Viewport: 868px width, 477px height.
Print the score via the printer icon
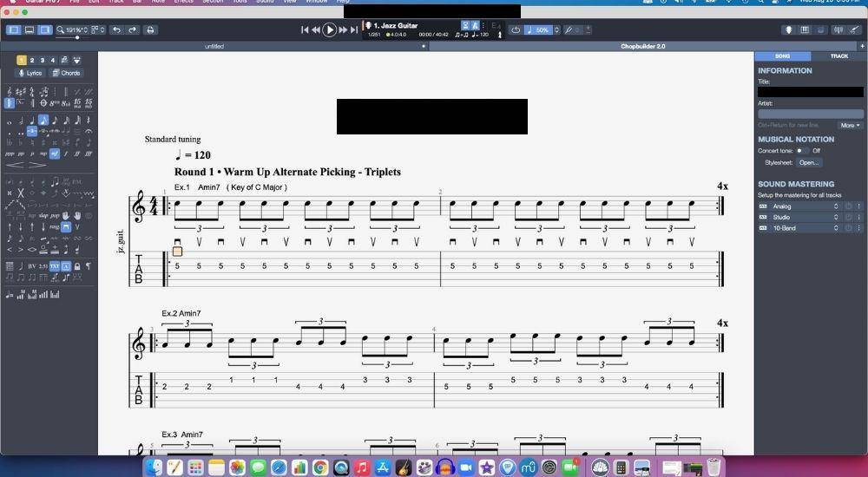tap(150, 29)
